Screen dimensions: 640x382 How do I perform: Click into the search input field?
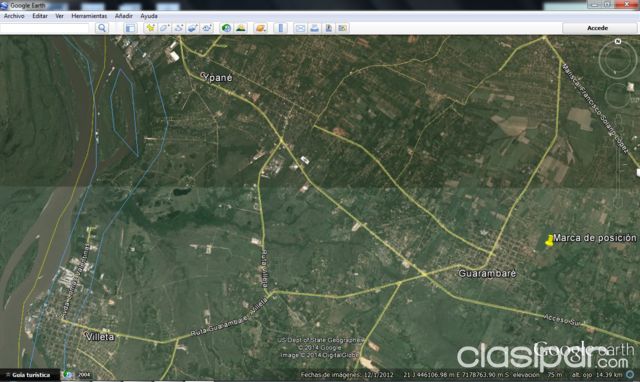tap(44, 28)
